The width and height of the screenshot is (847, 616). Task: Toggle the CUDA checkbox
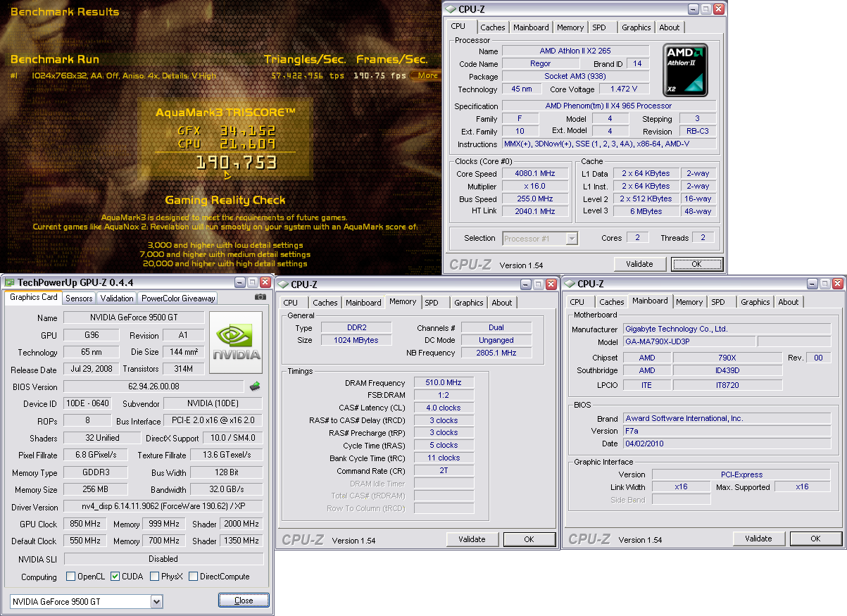point(115,577)
